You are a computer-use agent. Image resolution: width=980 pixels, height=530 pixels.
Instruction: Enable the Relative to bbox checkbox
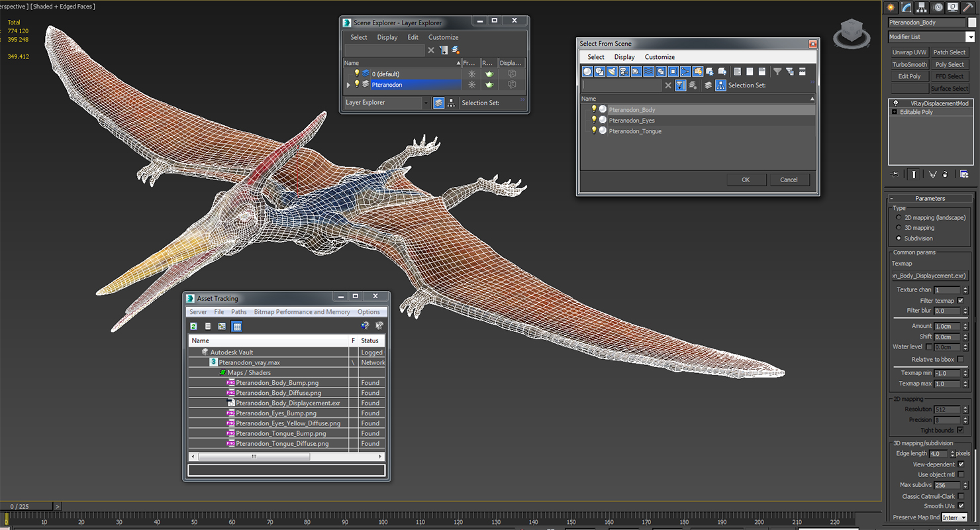(960, 359)
